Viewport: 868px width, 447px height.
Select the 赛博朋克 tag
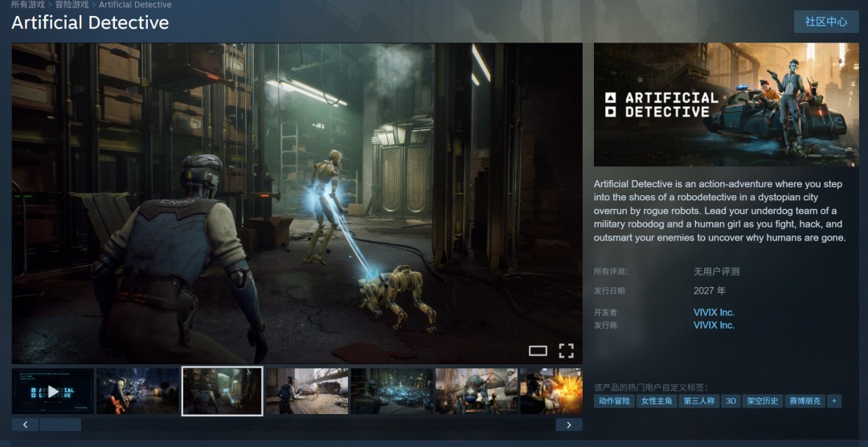tap(805, 400)
